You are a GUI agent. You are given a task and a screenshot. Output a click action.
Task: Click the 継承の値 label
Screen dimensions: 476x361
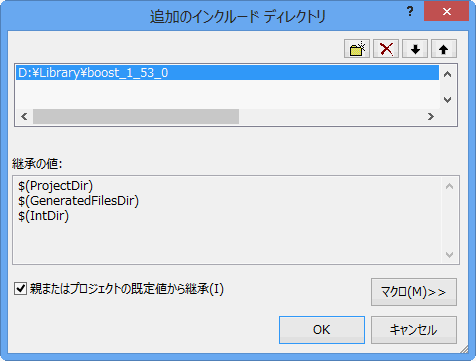click(x=37, y=164)
